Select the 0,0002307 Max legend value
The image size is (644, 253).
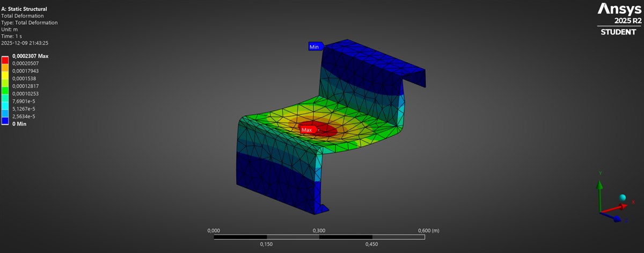pyautogui.click(x=31, y=56)
